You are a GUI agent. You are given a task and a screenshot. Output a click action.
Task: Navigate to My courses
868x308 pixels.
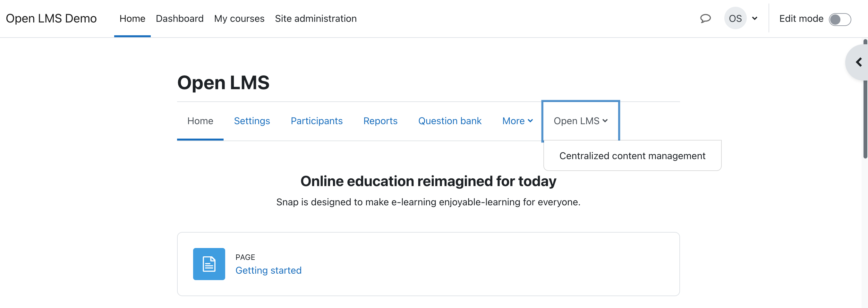239,19
